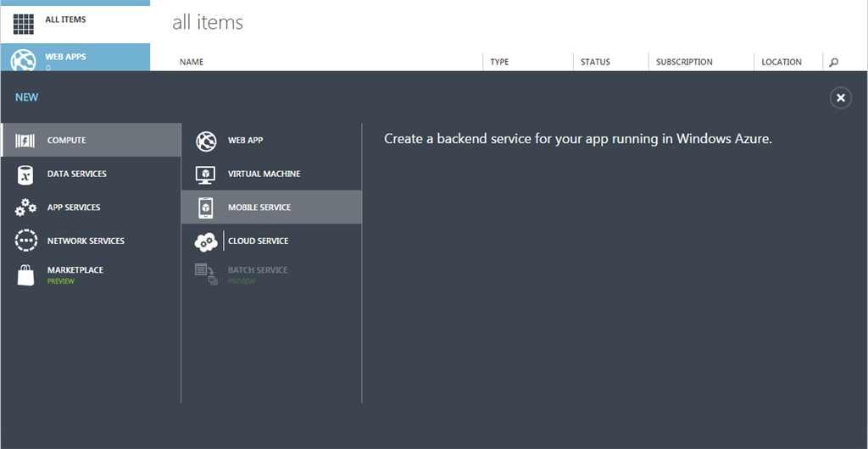The width and height of the screenshot is (868, 449).
Task: Click the PREVIEW label under Batch Service
Action: pyautogui.click(x=242, y=281)
